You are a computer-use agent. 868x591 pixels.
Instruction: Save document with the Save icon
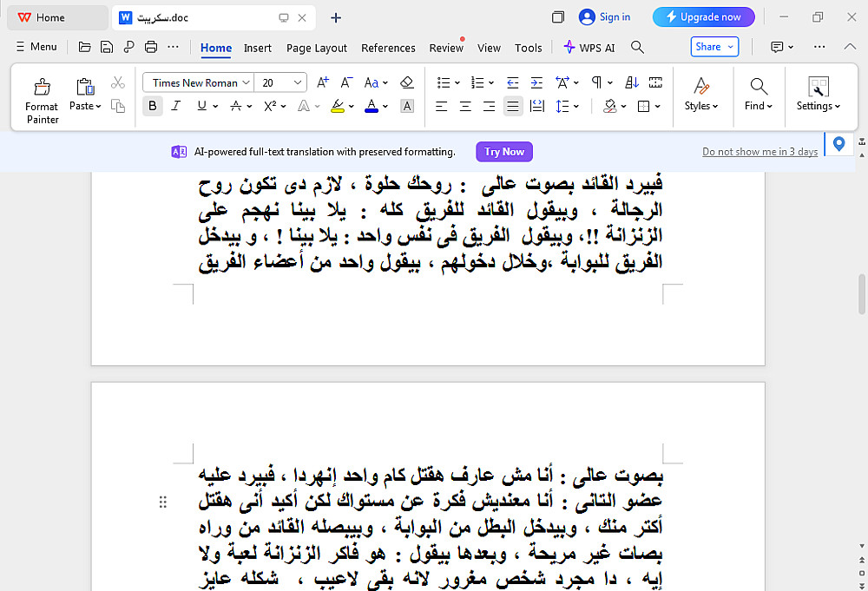[106, 47]
